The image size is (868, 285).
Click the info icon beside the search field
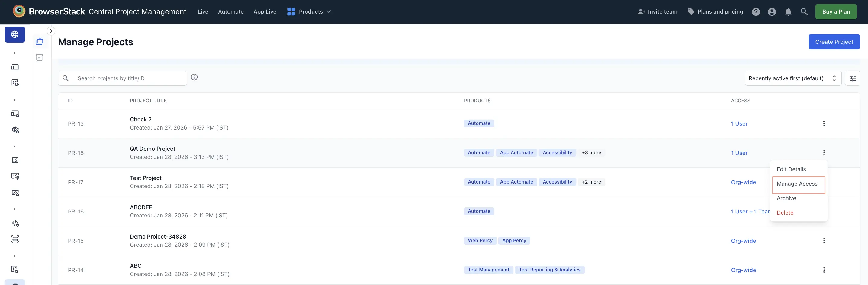pyautogui.click(x=194, y=77)
